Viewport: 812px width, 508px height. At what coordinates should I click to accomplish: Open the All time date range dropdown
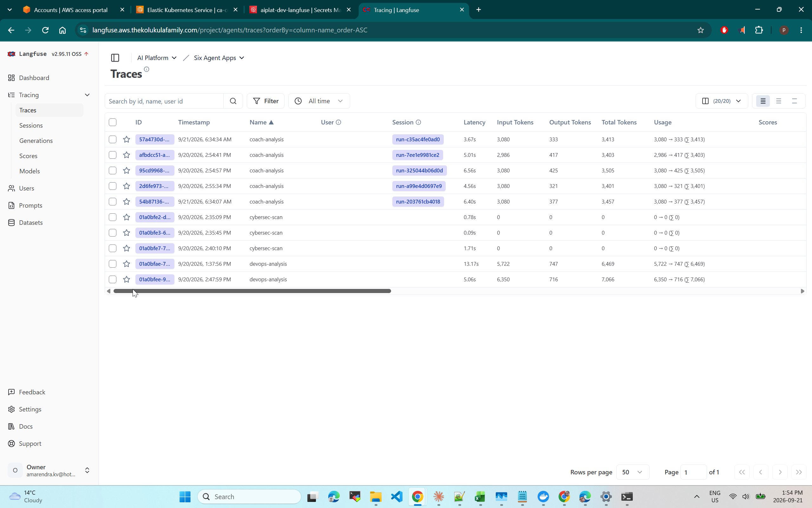pos(319,101)
